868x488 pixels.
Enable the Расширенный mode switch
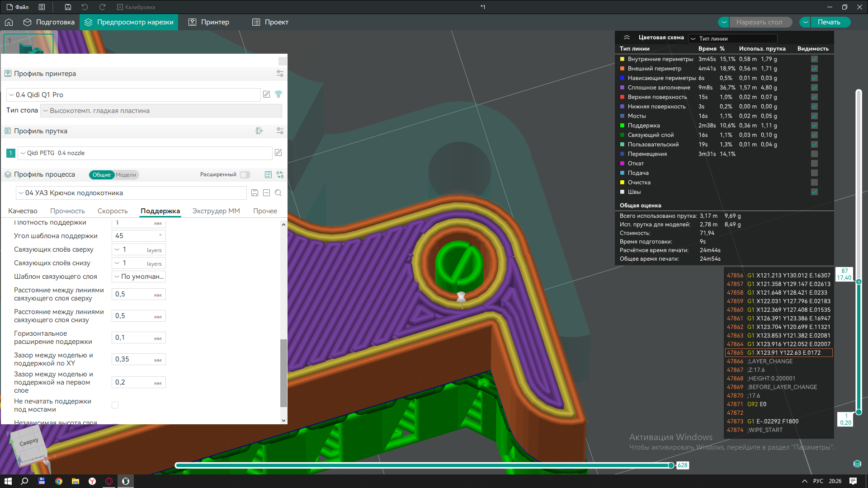point(245,175)
